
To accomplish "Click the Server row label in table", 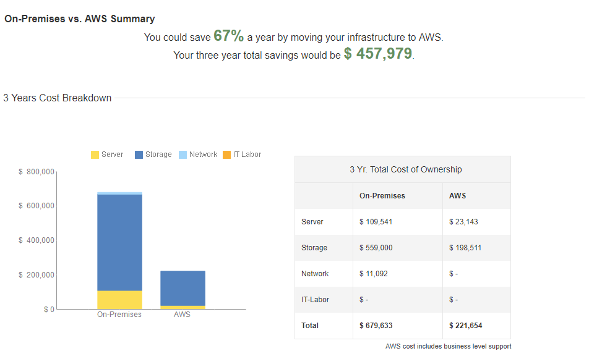I will [312, 222].
